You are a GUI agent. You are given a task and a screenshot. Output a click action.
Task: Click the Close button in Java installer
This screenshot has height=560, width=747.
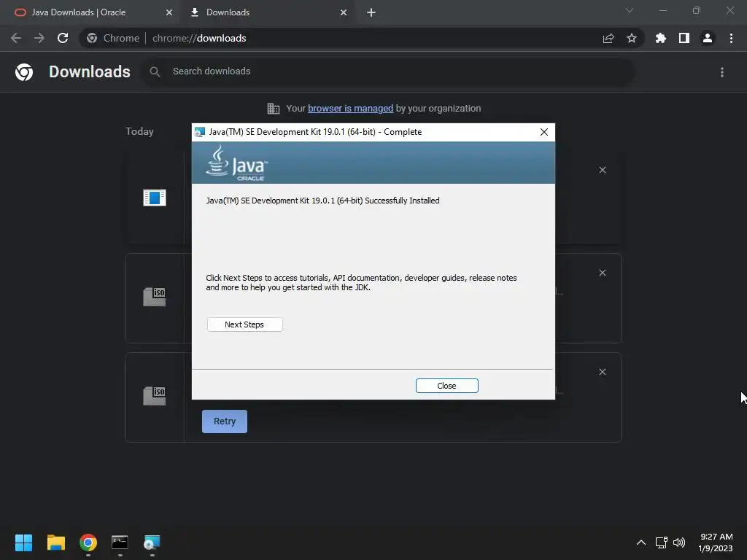coord(446,386)
